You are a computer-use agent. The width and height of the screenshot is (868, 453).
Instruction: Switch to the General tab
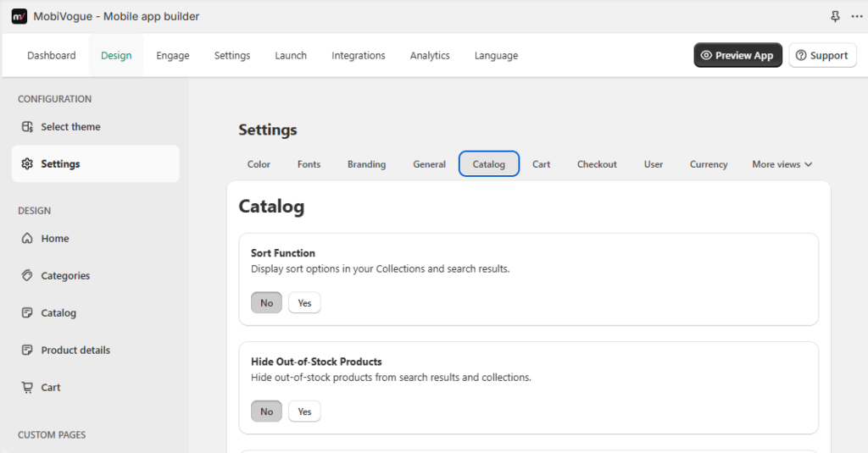(x=429, y=164)
